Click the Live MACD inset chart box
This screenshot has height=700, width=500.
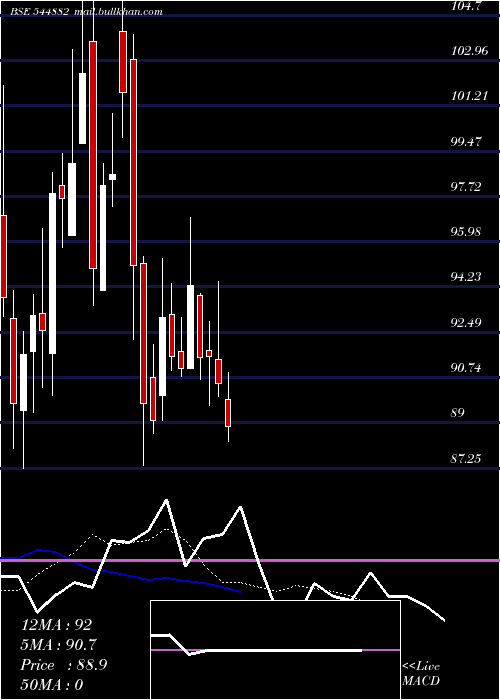(275, 650)
